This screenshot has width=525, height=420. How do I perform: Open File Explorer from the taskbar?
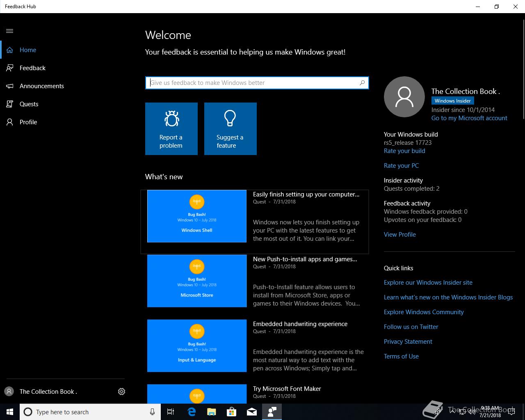[x=211, y=412]
